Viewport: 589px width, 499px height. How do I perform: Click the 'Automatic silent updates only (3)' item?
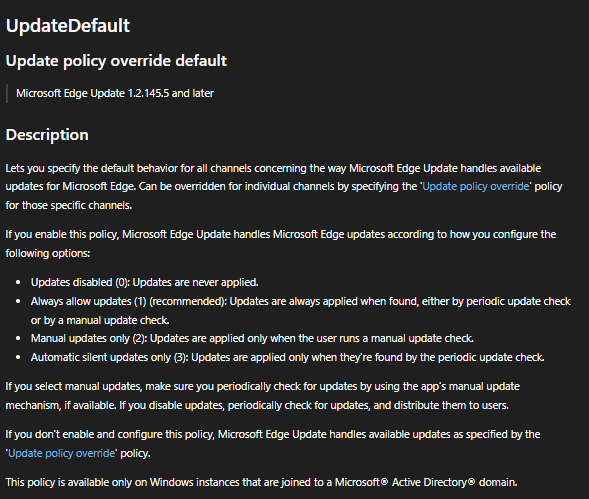pyautogui.click(x=288, y=357)
